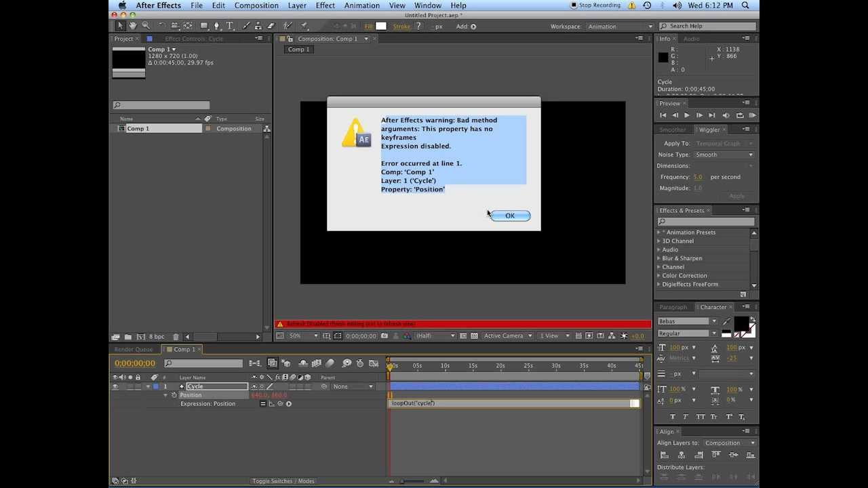Switch to the Render Queue tab
This screenshot has height=488, width=868.
coord(134,350)
